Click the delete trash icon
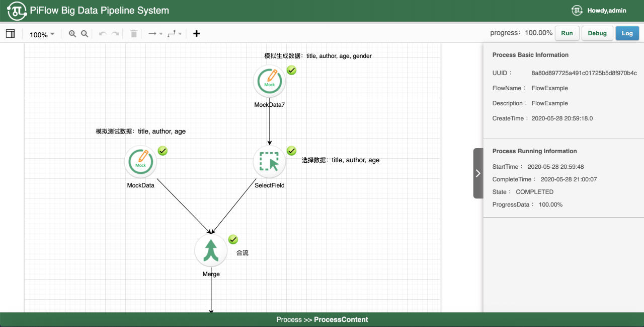 (134, 34)
